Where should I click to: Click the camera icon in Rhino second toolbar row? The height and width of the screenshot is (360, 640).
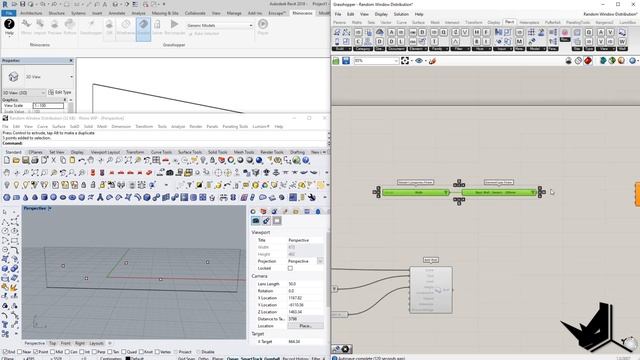(x=170, y=173)
